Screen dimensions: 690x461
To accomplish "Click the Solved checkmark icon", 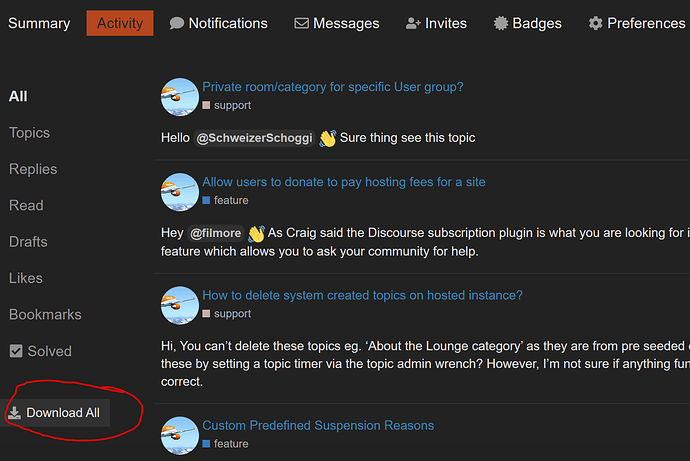I will tap(16, 351).
